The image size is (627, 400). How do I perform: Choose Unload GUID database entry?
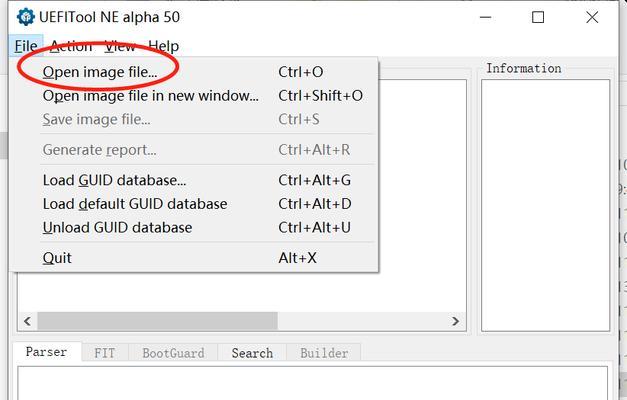(x=117, y=228)
